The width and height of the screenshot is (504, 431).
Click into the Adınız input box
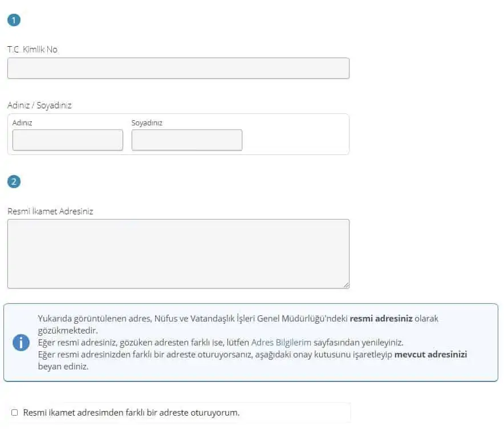click(x=67, y=140)
